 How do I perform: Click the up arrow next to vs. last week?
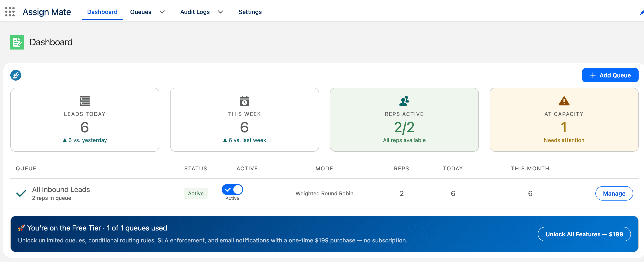[x=225, y=140]
